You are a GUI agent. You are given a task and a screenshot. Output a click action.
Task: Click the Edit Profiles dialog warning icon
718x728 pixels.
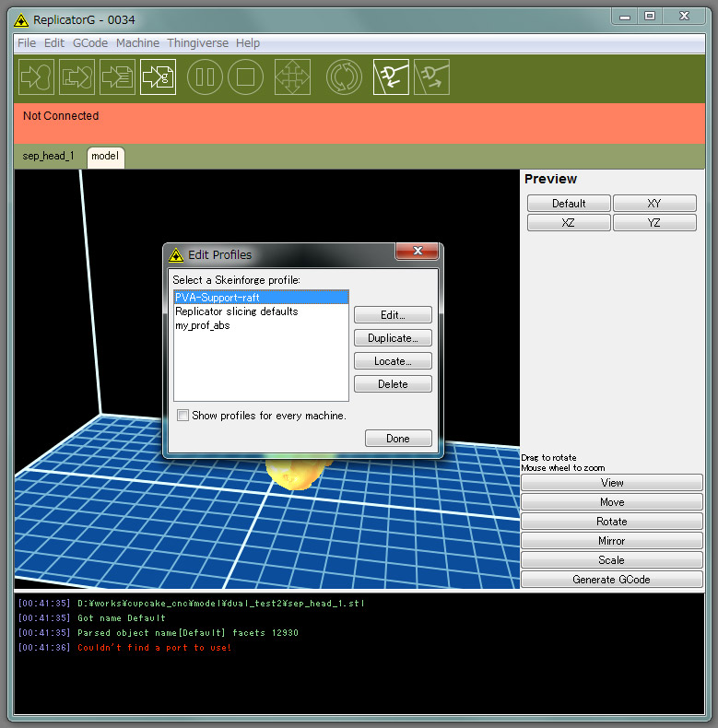176,255
